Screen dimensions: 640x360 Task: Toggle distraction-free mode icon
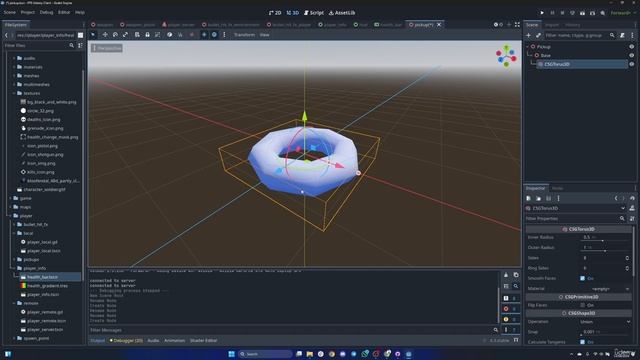coord(517,24)
